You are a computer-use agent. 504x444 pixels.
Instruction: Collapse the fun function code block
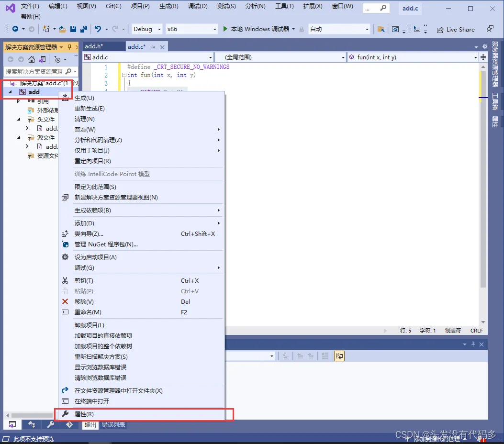124,75
